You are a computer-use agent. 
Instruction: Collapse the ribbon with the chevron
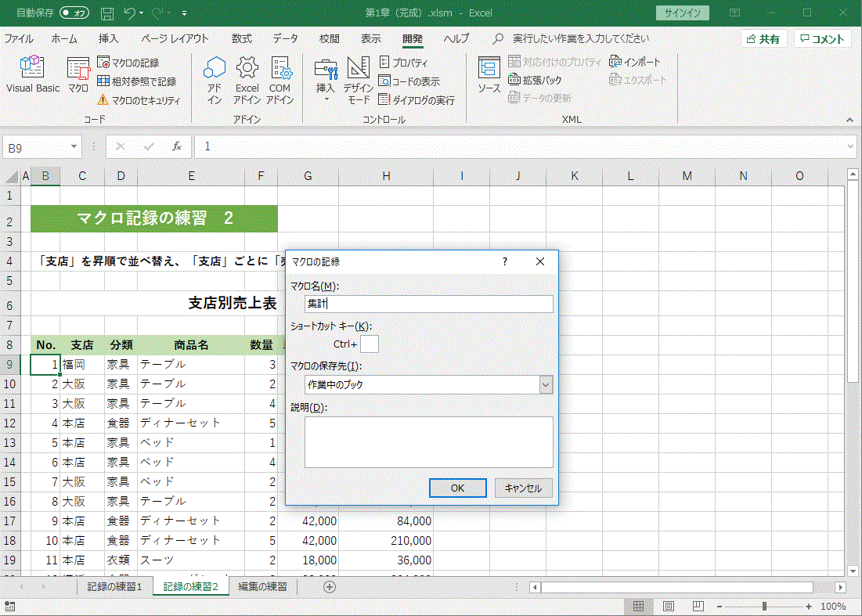(x=850, y=120)
